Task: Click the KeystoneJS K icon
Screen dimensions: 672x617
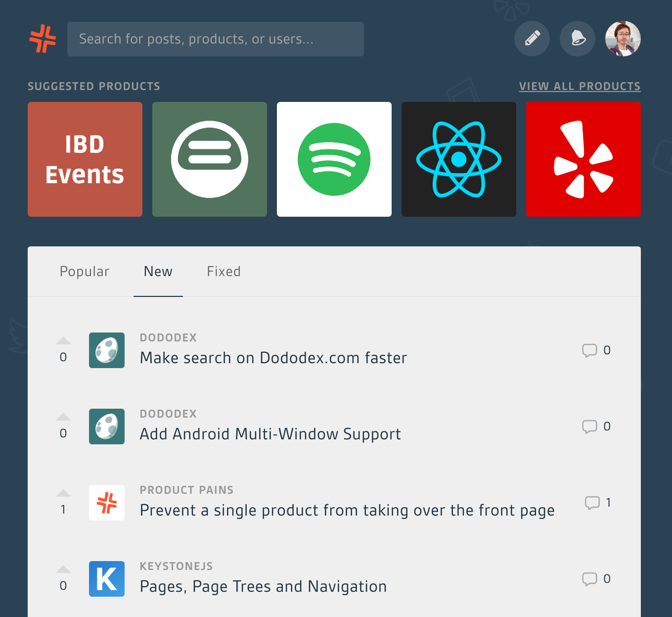Action: point(107,579)
